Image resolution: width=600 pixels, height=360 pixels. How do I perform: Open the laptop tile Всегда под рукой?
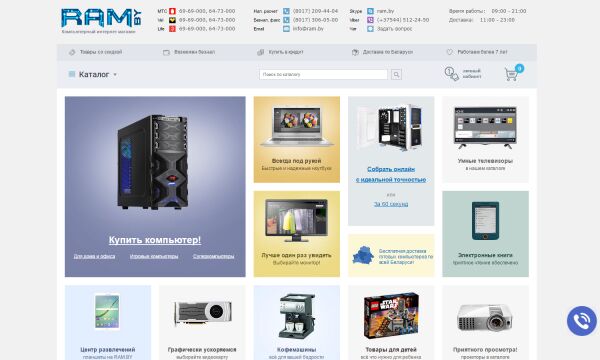(x=297, y=139)
